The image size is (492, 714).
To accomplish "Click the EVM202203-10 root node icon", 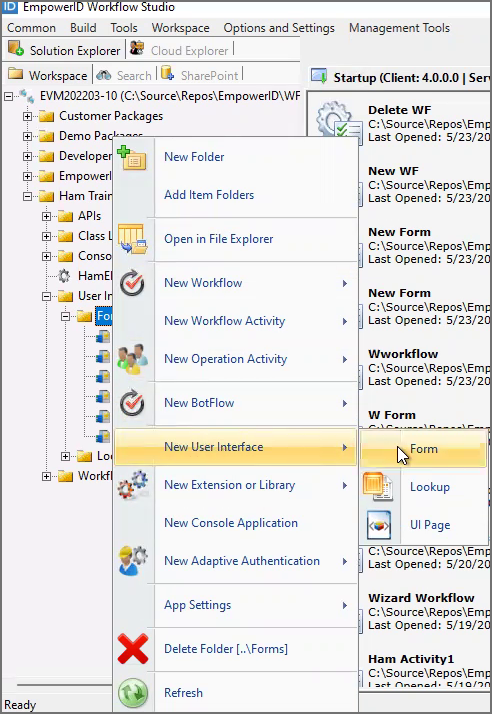I will [x=27, y=96].
